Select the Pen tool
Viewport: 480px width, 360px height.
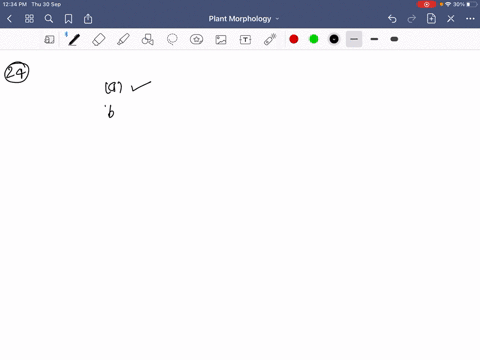tap(74, 40)
